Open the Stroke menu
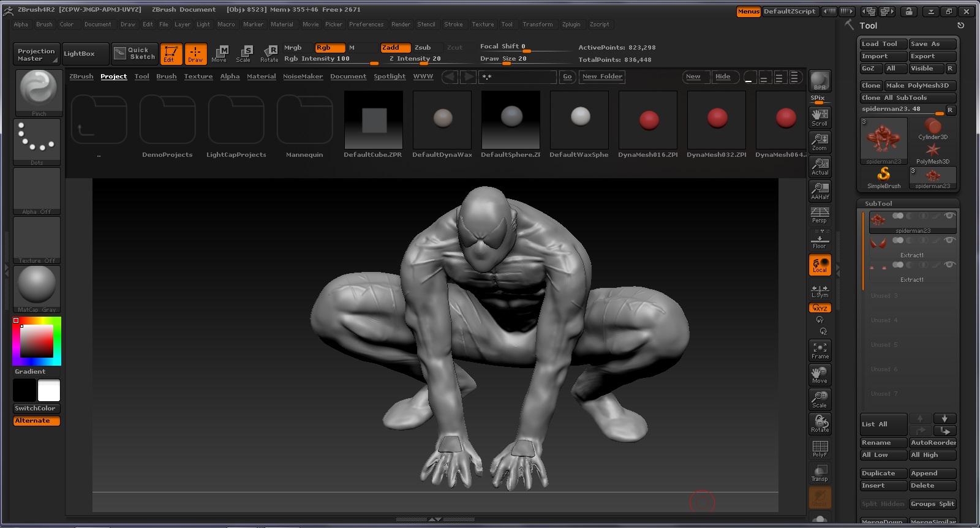980x528 pixels. [453, 25]
